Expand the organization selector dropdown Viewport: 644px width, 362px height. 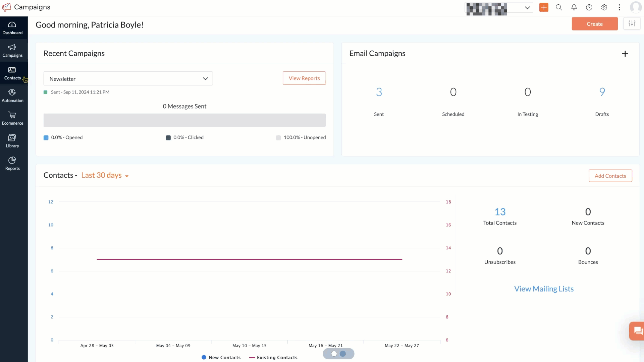(499, 8)
